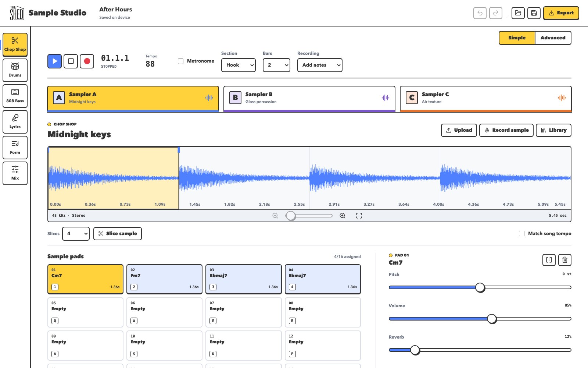Click the Upload sample button

[459, 130]
